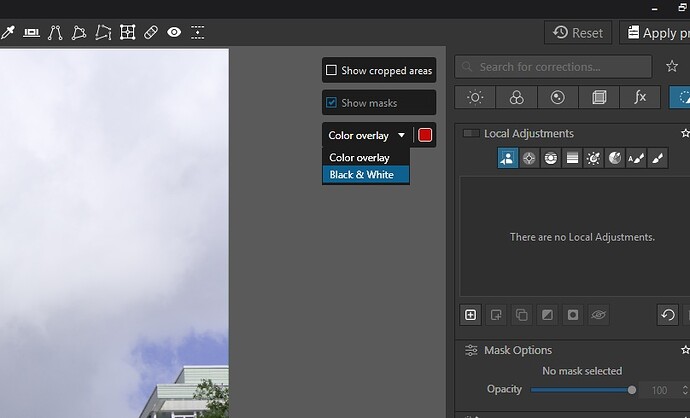Click the new mask plus icon
Image resolution: width=690 pixels, height=418 pixels.
pos(471,315)
